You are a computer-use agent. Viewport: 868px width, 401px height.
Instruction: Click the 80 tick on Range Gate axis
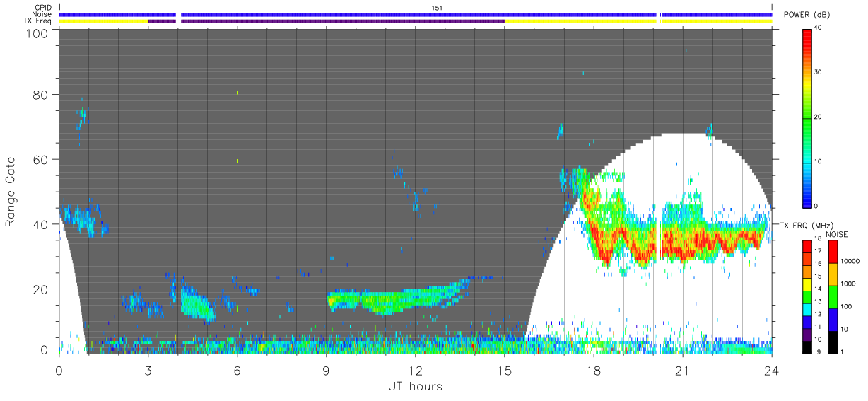[x=42, y=94]
